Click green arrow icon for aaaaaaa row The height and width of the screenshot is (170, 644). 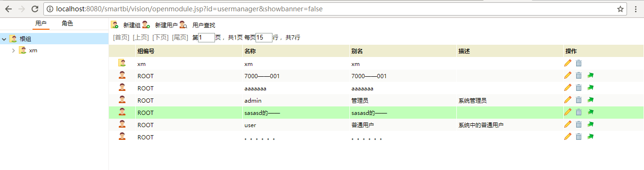point(591,88)
